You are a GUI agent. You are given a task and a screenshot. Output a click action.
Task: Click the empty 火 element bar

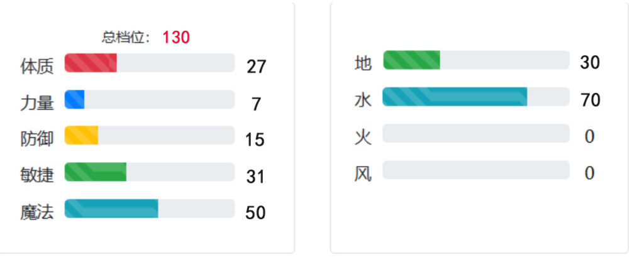[x=476, y=133]
